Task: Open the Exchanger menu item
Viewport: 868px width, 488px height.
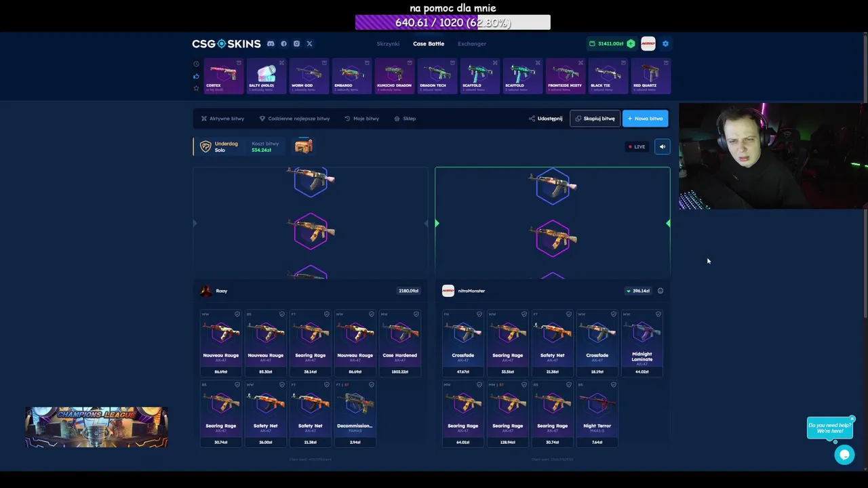Action: (x=472, y=43)
